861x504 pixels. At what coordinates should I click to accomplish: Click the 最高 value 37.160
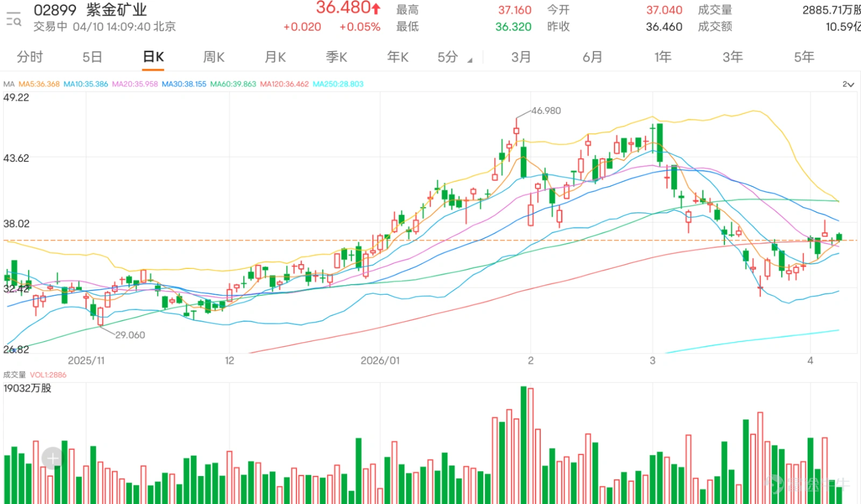(x=514, y=10)
